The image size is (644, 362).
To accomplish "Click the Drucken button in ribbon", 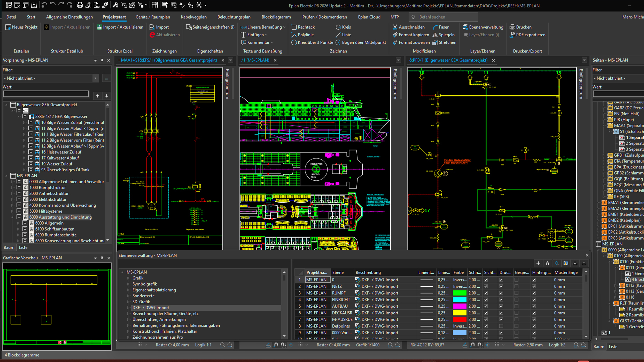I will 521,27.
